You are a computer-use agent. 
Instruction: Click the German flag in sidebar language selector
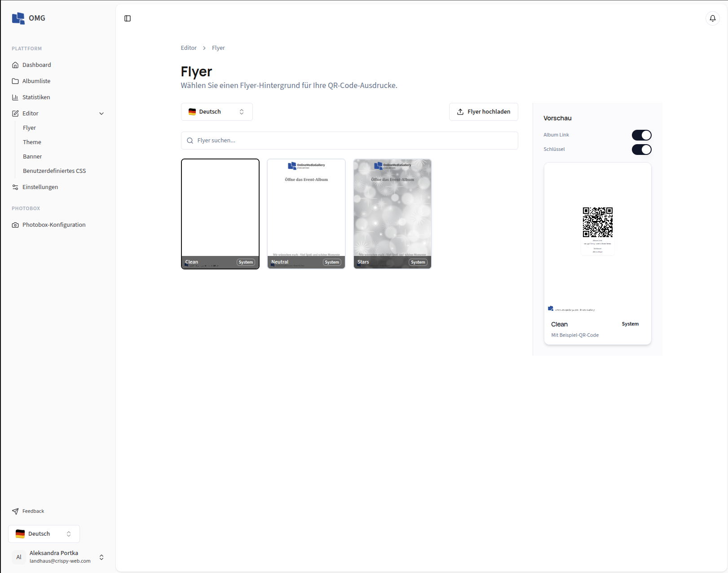pos(20,534)
